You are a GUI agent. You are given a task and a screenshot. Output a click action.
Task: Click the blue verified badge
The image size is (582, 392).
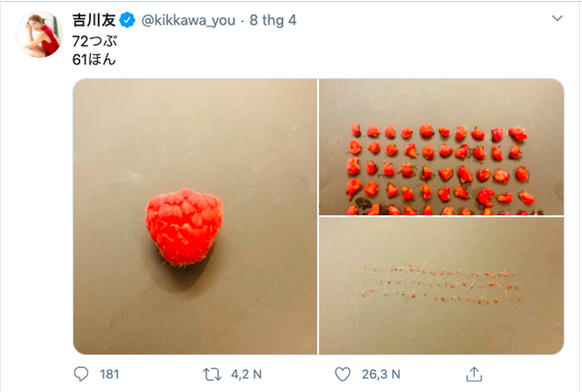pyautogui.click(x=128, y=18)
